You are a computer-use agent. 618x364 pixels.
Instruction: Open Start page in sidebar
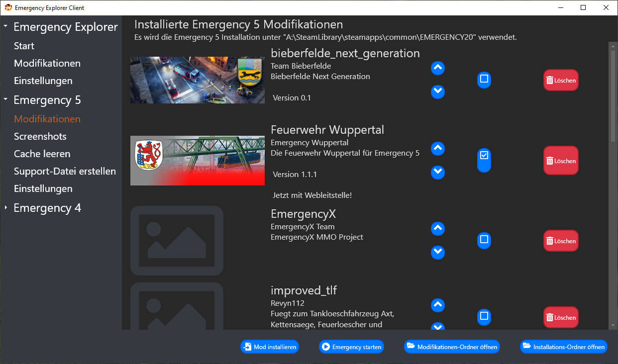pos(24,46)
